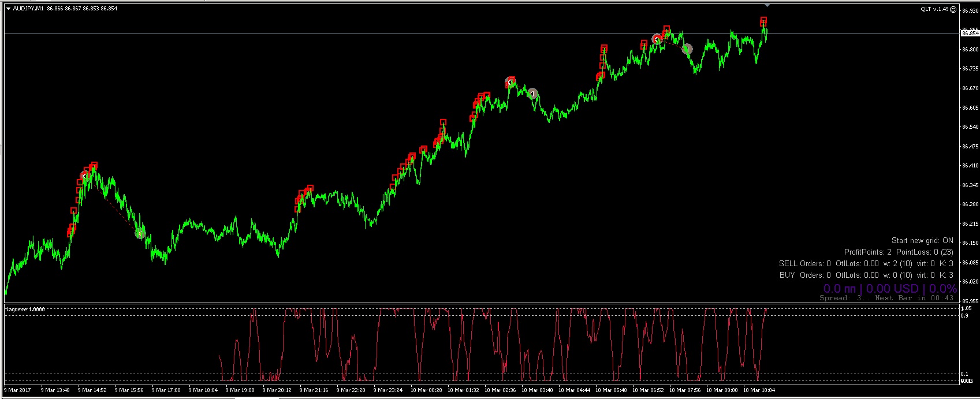
Task: Click the '9 Mar 2017' date label
Action: 17,390
